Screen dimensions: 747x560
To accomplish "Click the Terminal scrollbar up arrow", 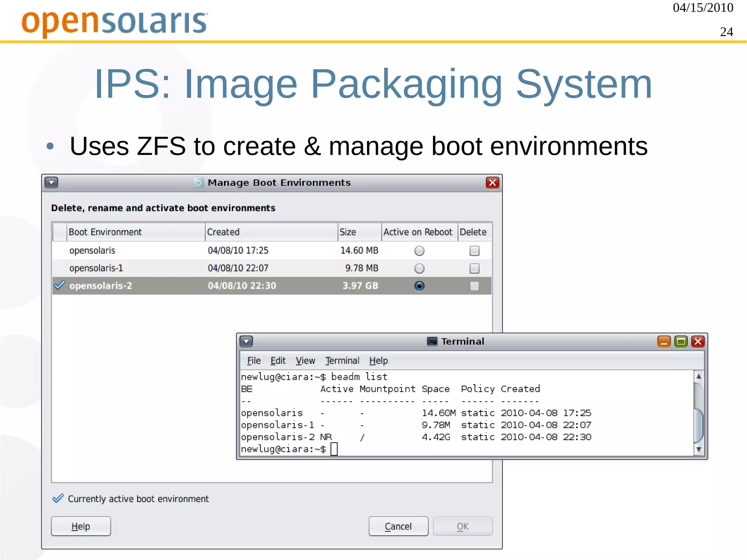I will tap(698, 376).
